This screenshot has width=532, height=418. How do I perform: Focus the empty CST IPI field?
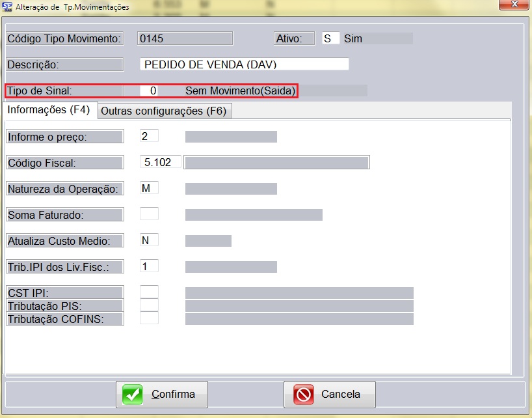point(149,292)
